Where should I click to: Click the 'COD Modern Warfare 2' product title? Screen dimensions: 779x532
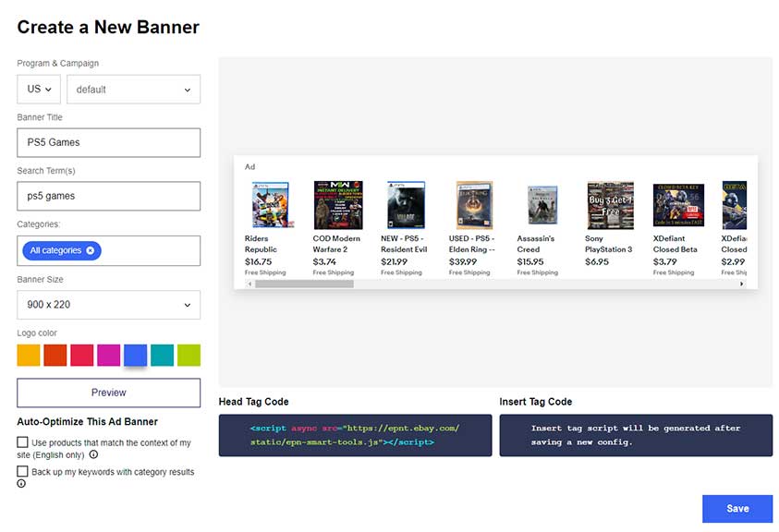(336, 244)
